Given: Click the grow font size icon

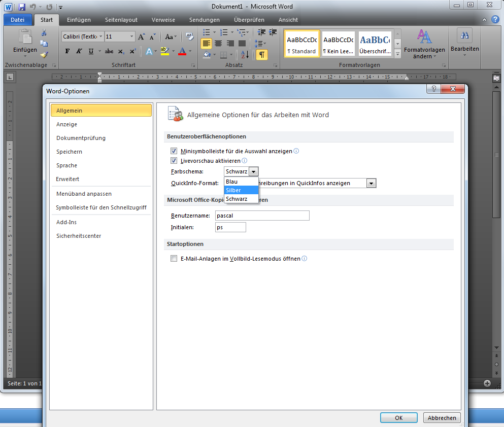Looking at the screenshot, I should click(x=142, y=37).
